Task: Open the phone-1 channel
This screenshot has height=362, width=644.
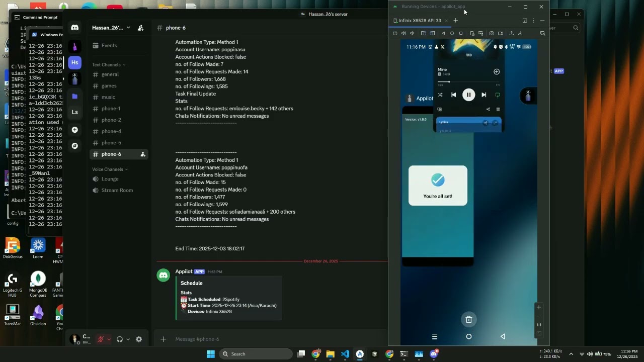Action: pos(120,109)
